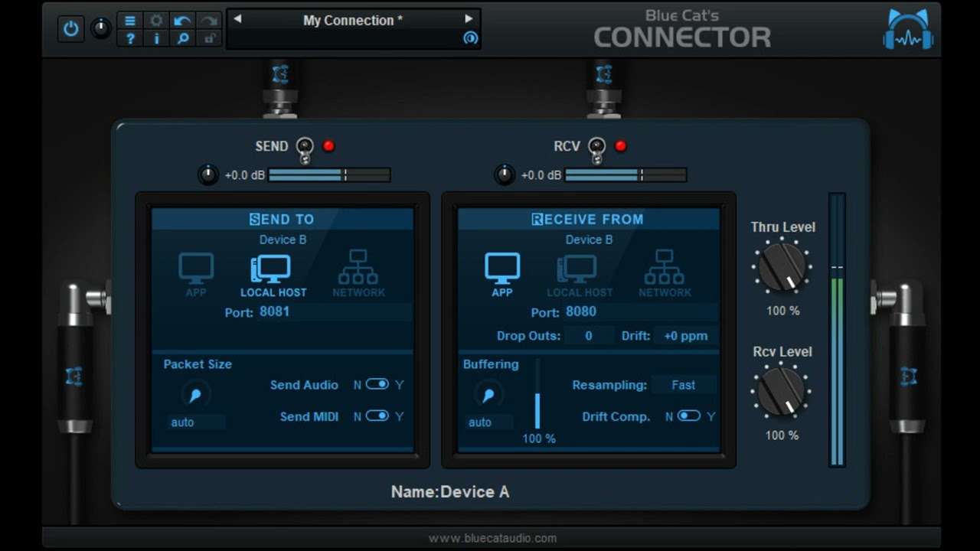Click the Buffering knob
980x551 pixels.
coord(488,395)
